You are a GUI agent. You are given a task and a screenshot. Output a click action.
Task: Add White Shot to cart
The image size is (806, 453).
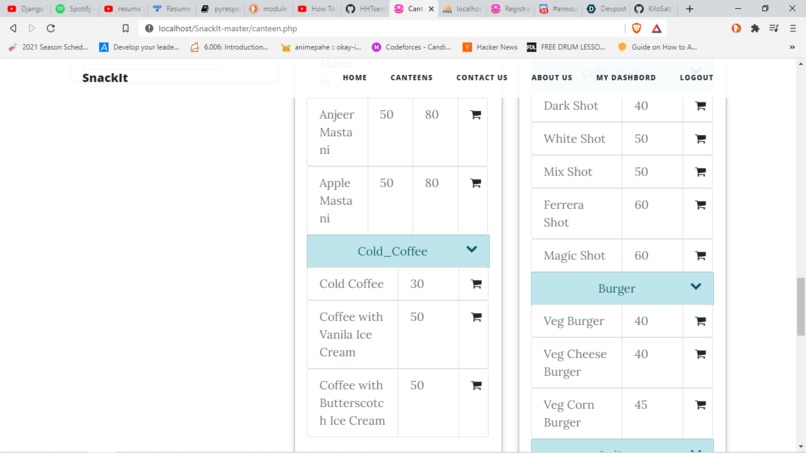700,139
